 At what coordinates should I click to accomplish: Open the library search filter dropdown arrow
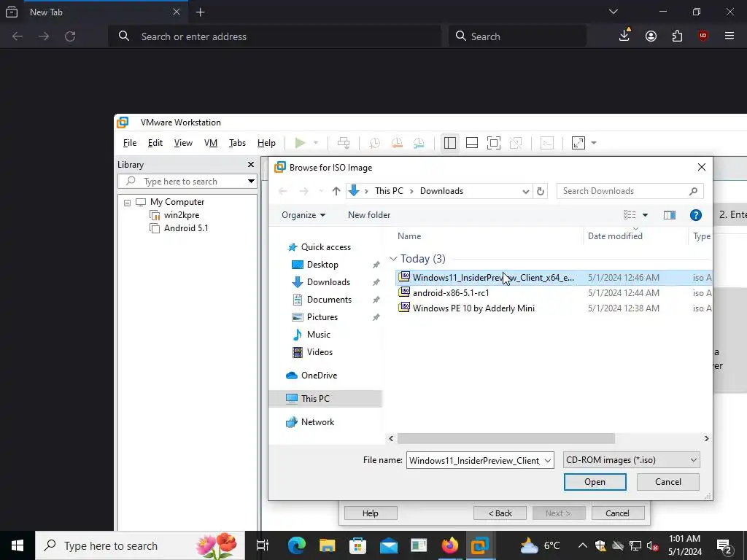251,182
